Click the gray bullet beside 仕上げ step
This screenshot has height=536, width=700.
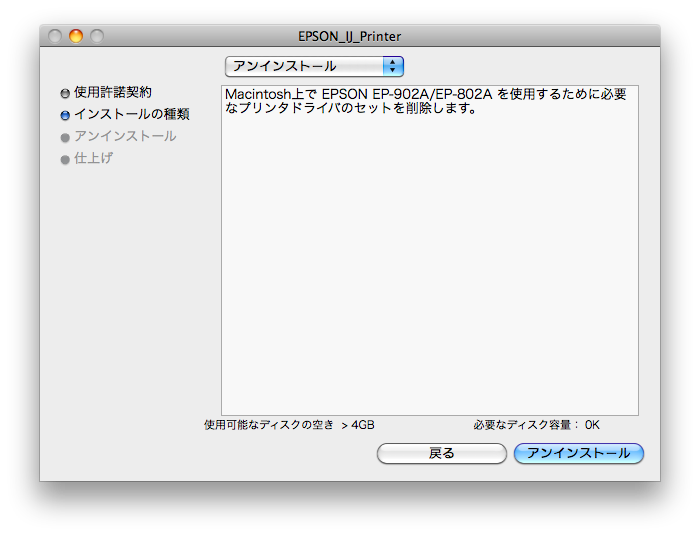point(65,159)
